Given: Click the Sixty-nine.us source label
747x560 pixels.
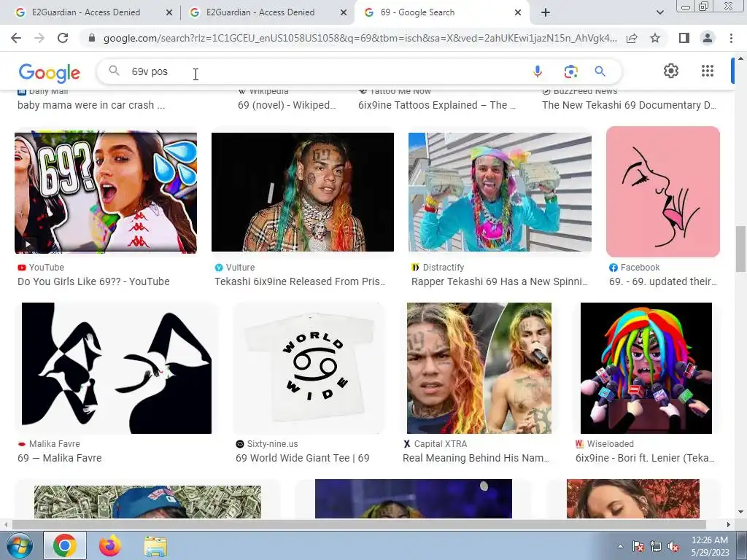Looking at the screenshot, I should 272,444.
